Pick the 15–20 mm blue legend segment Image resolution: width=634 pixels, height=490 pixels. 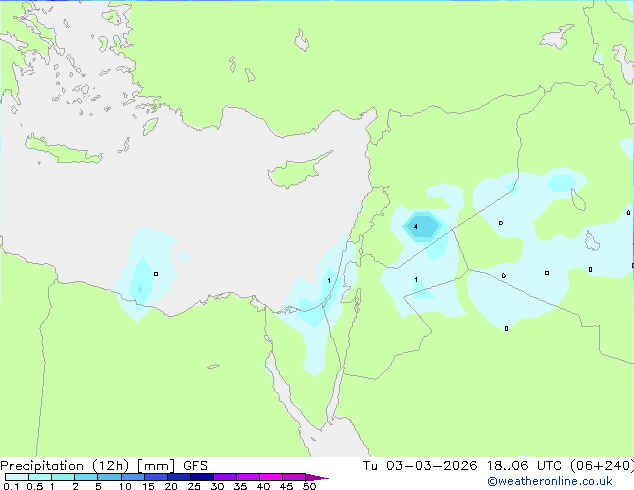pos(156,477)
